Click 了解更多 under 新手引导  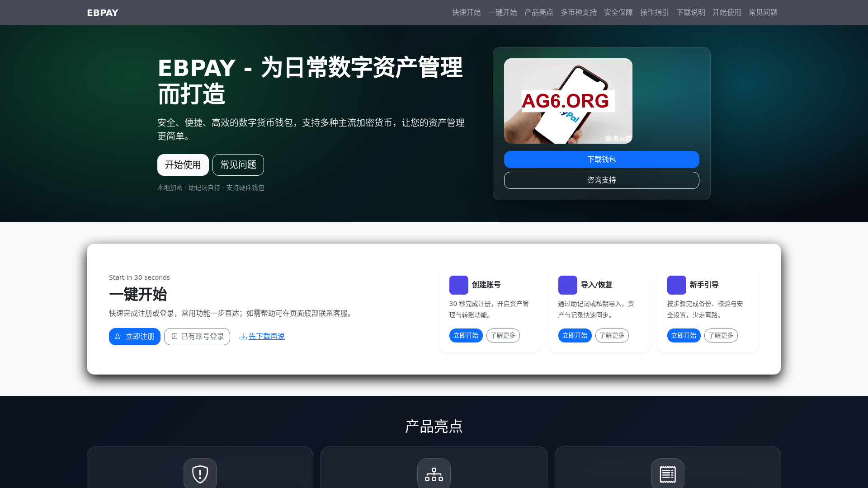pos(721,336)
